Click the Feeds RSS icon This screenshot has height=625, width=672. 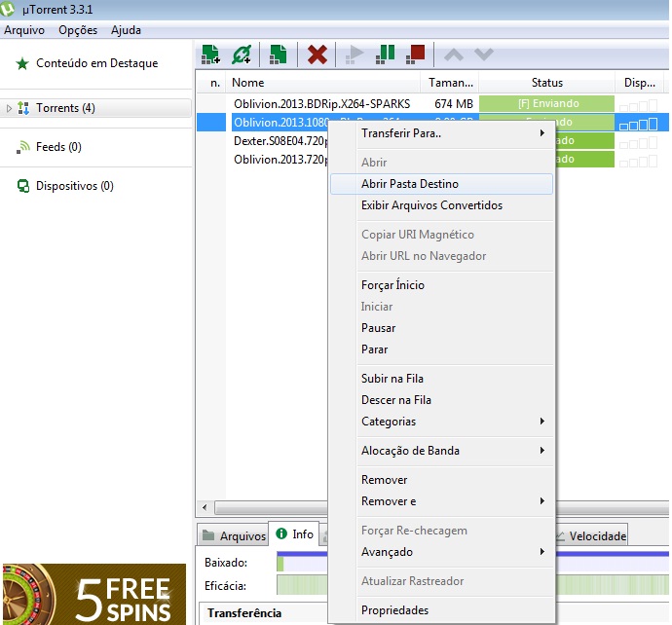23,147
